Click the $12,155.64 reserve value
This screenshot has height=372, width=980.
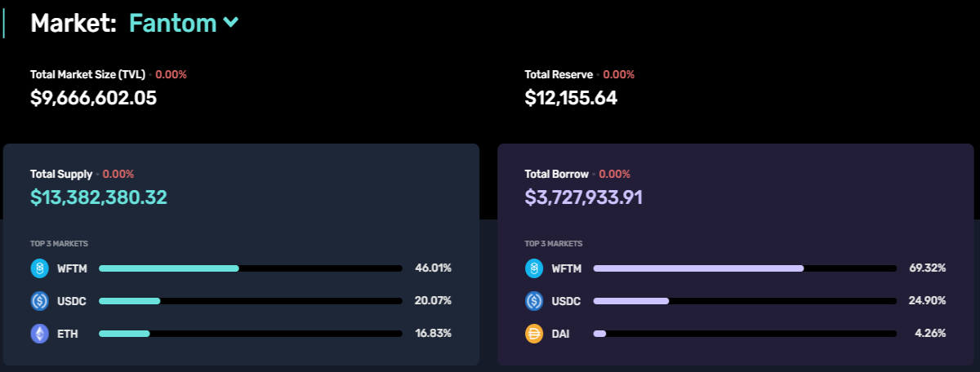(x=571, y=98)
